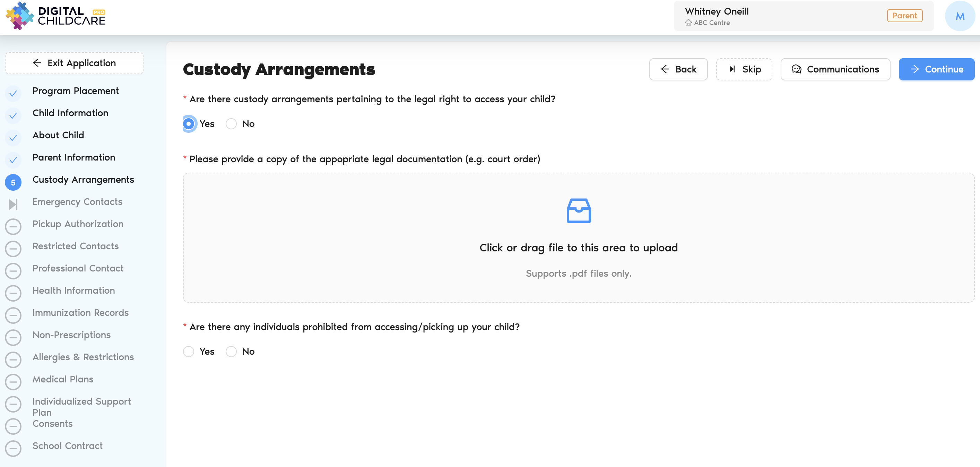Navigate to the Allergies & Restrictions step

(x=83, y=357)
